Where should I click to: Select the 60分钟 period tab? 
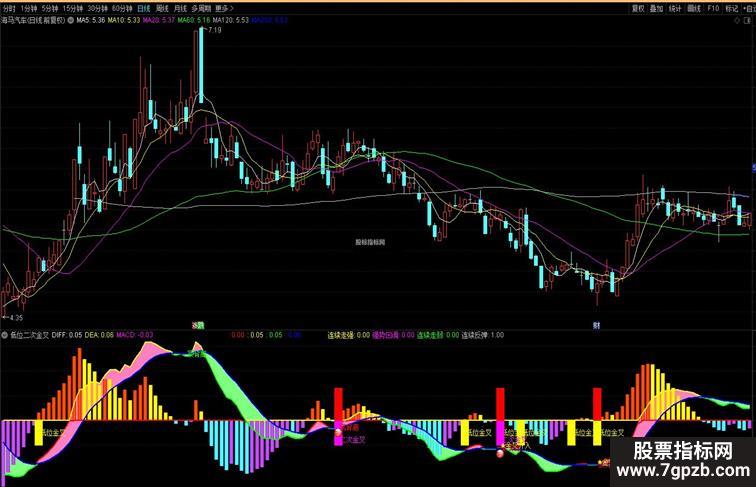tap(122, 8)
